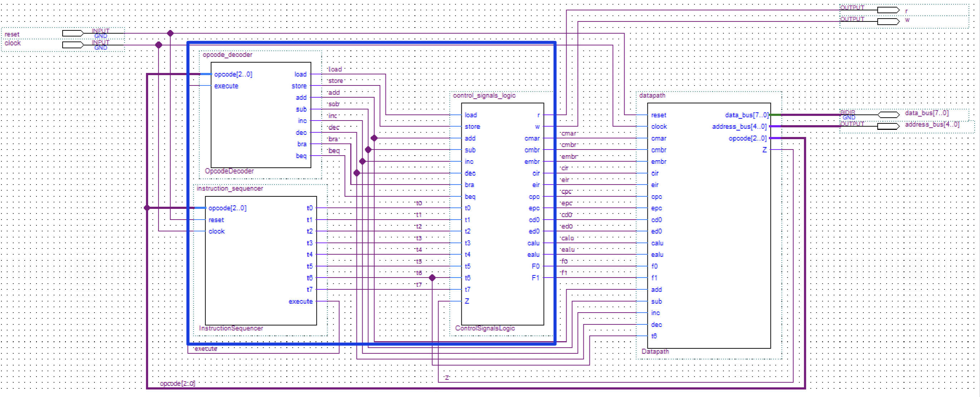Click the opcode_decoder instance name label
Screen dimensions: 980x397
227,55
